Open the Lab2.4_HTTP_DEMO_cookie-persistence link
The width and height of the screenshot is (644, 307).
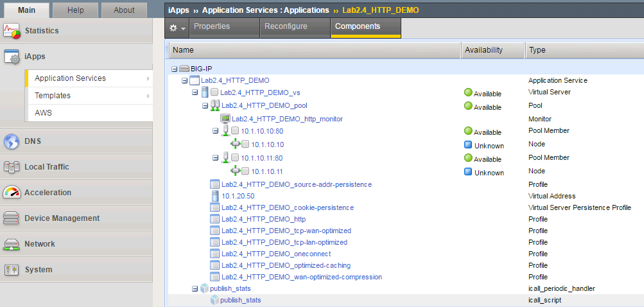288,208
